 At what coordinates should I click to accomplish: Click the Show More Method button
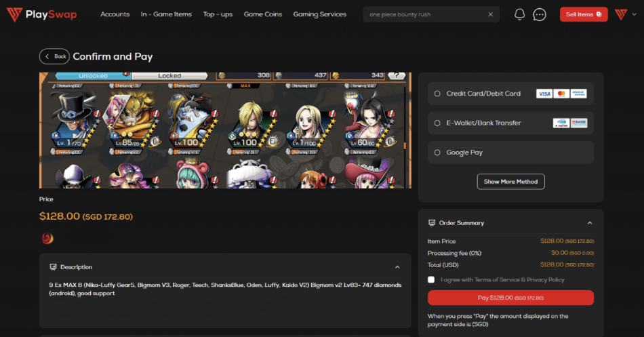click(510, 182)
